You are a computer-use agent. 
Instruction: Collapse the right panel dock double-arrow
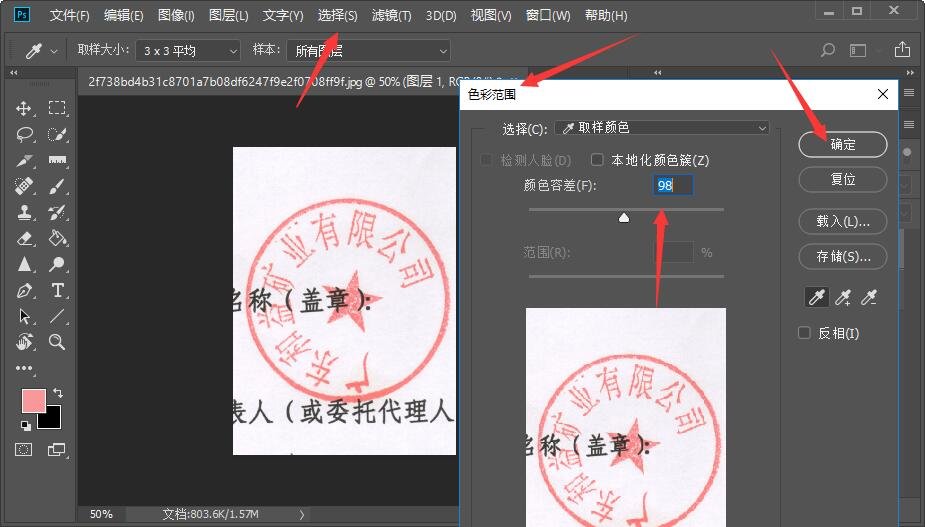(910, 73)
